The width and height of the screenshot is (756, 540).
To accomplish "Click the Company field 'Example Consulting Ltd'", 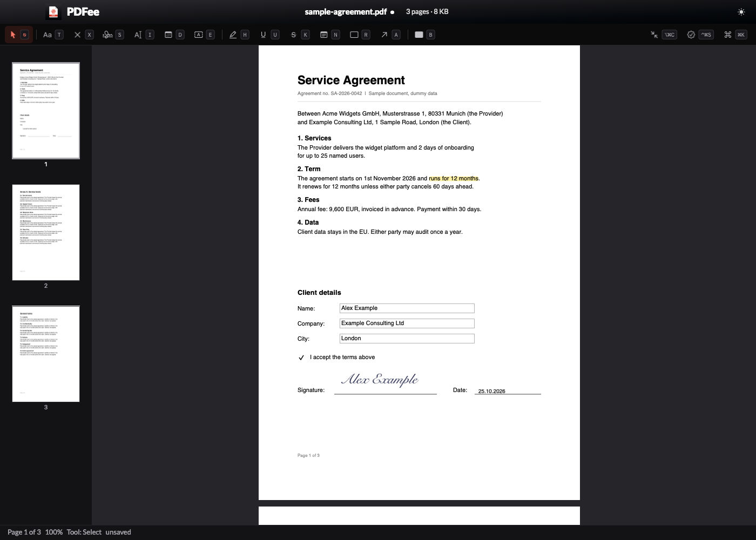I will coord(407,323).
